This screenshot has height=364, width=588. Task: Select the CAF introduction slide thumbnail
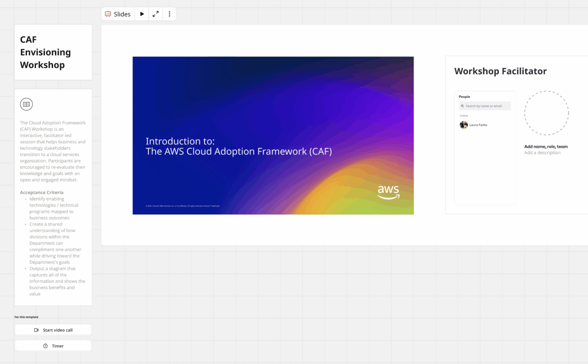pyautogui.click(x=273, y=135)
